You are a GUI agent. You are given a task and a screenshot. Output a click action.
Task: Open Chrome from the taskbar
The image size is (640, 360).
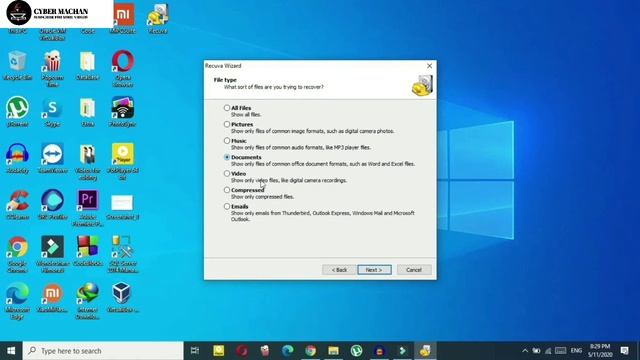point(311,351)
